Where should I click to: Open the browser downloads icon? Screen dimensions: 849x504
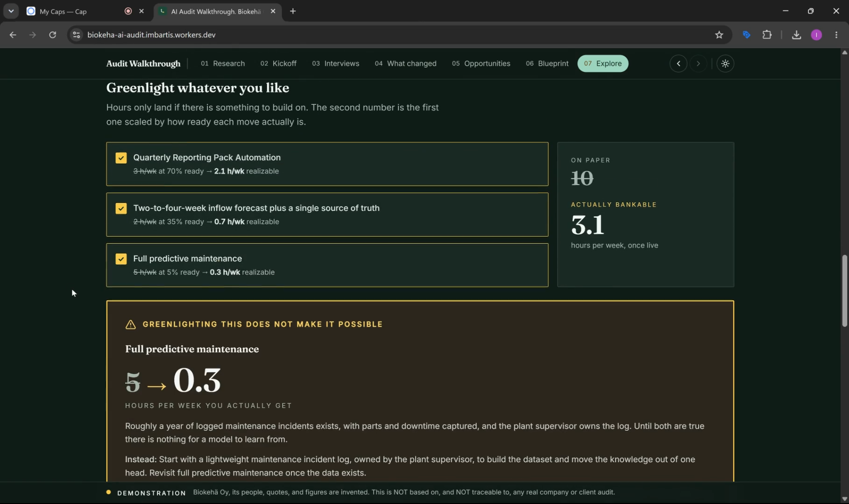796,35
